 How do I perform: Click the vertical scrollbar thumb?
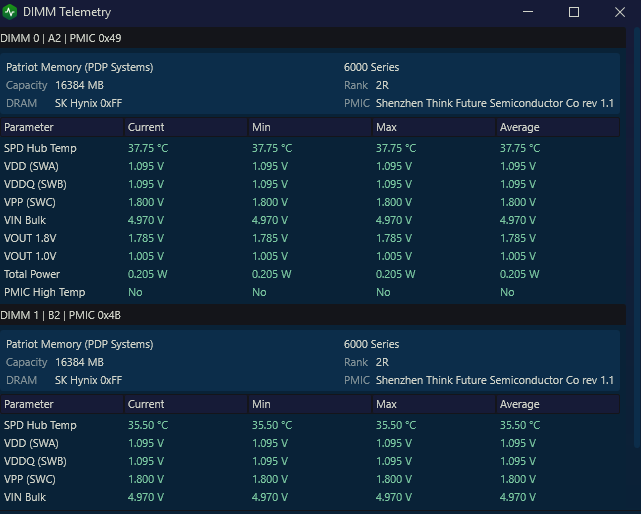637,237
